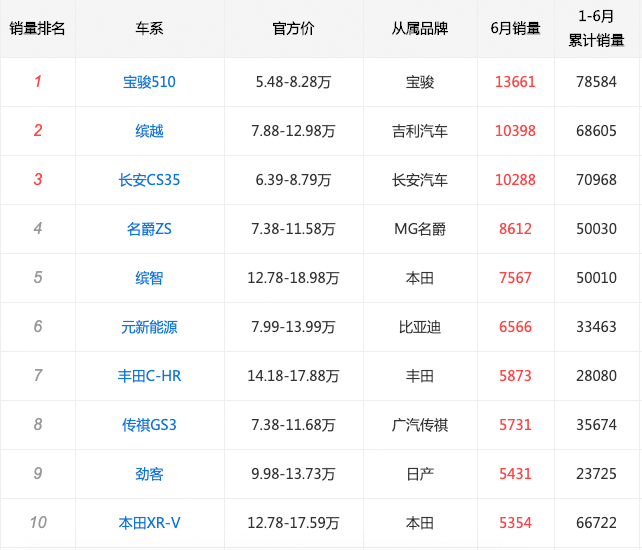Click price cell 7.38-11.68万

point(294,425)
